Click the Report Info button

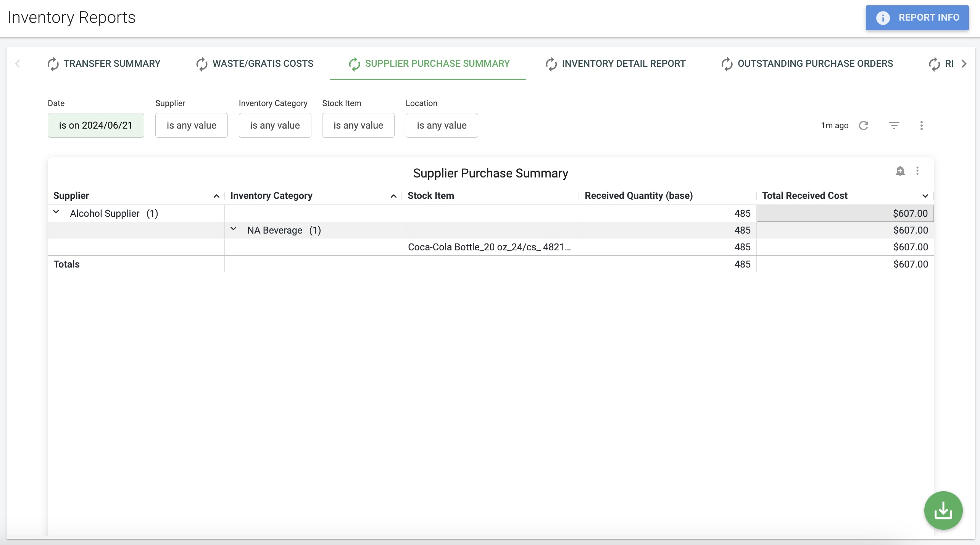pyautogui.click(x=917, y=18)
